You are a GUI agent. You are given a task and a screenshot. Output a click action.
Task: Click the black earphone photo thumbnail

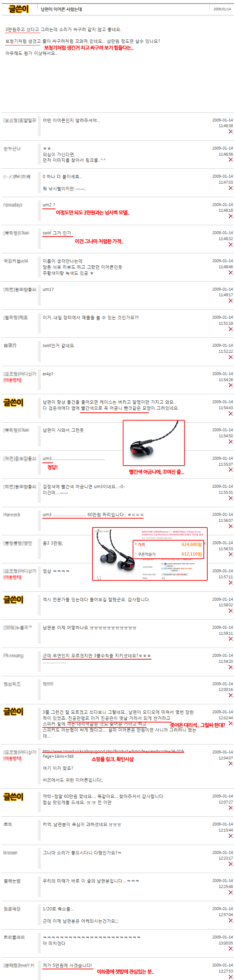tap(154, 443)
